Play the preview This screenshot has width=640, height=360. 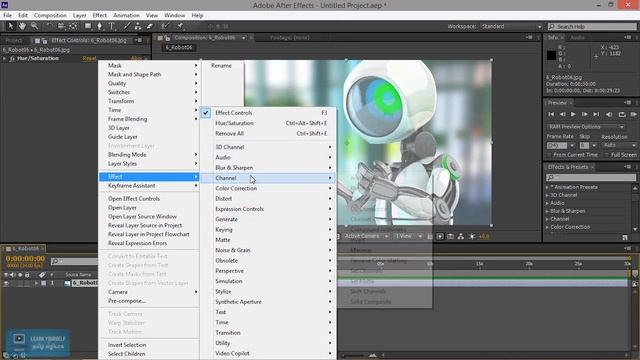(573, 114)
